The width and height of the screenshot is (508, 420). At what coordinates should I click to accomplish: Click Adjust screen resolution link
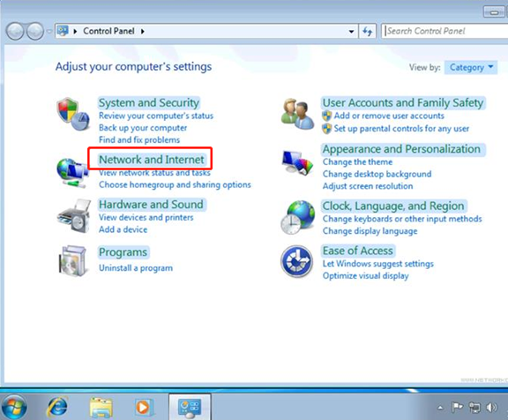point(368,186)
